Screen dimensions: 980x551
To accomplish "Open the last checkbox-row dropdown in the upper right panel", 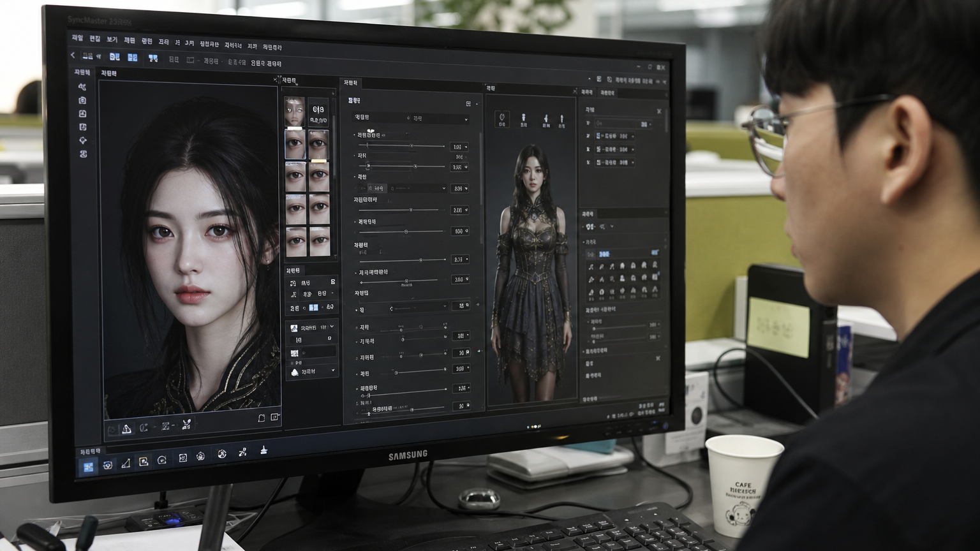I will coord(615,163).
